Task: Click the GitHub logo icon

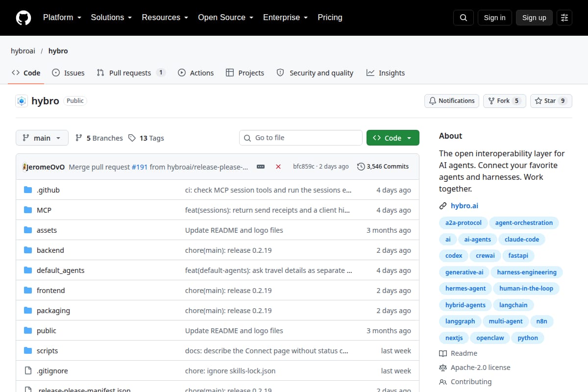Action: pos(23,18)
